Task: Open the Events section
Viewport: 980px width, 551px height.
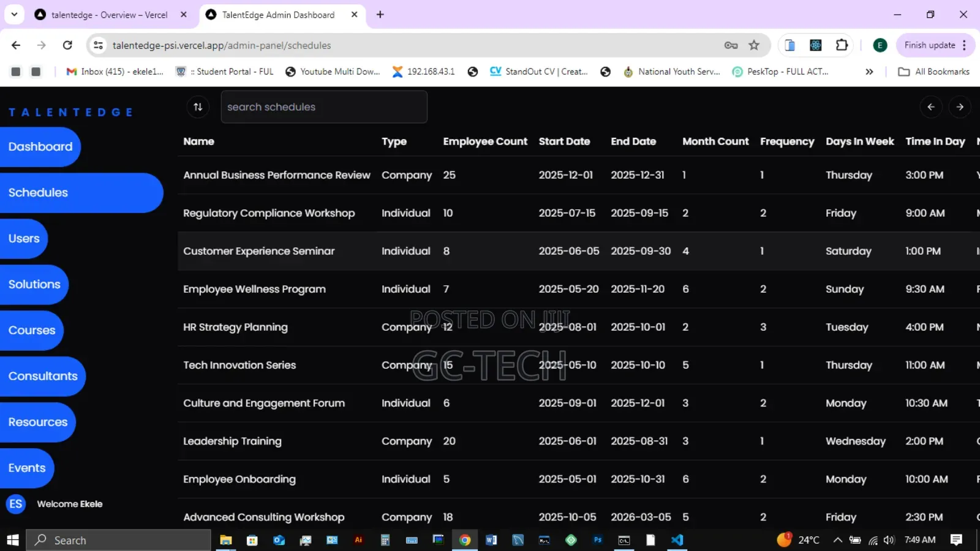Action: pyautogui.click(x=27, y=468)
